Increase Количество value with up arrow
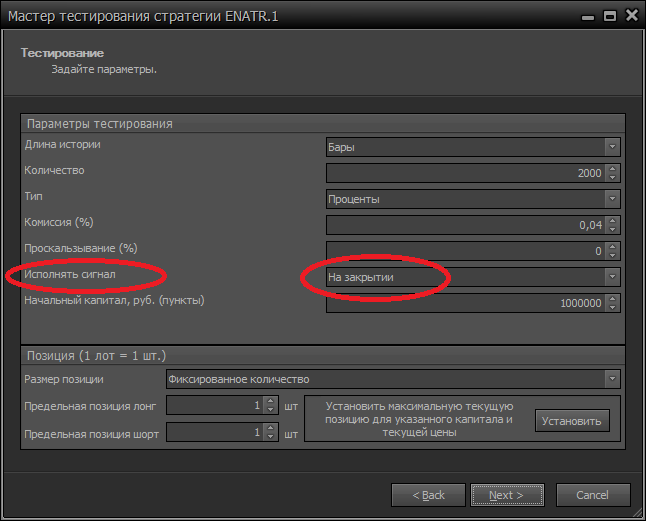The width and height of the screenshot is (646, 521). [613, 169]
